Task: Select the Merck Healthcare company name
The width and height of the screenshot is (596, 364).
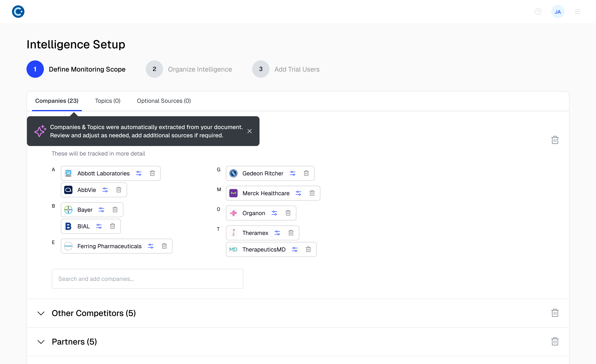Action: coord(266,193)
